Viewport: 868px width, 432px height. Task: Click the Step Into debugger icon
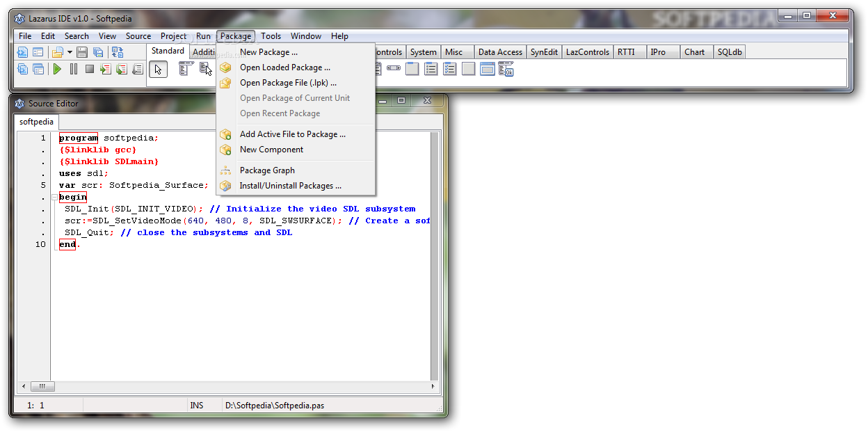point(106,69)
